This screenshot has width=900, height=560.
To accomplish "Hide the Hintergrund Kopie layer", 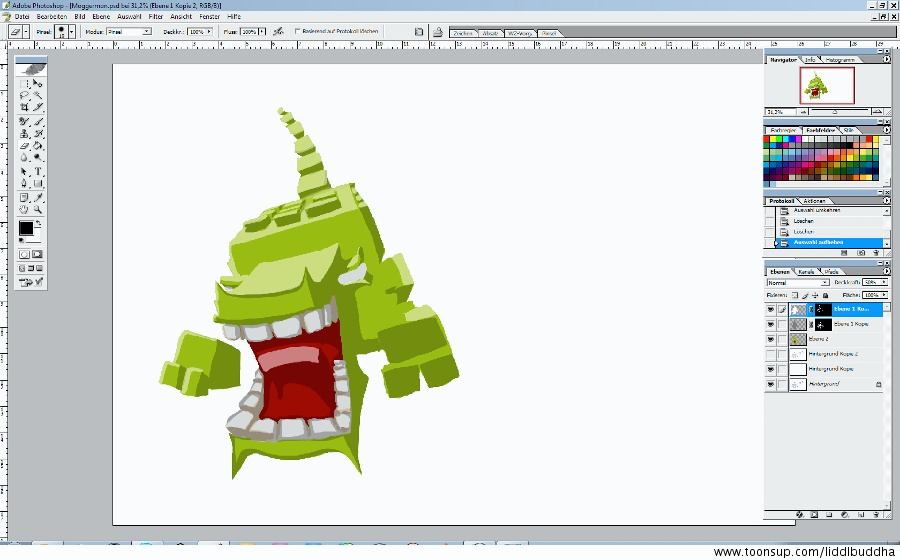I will [x=770, y=369].
